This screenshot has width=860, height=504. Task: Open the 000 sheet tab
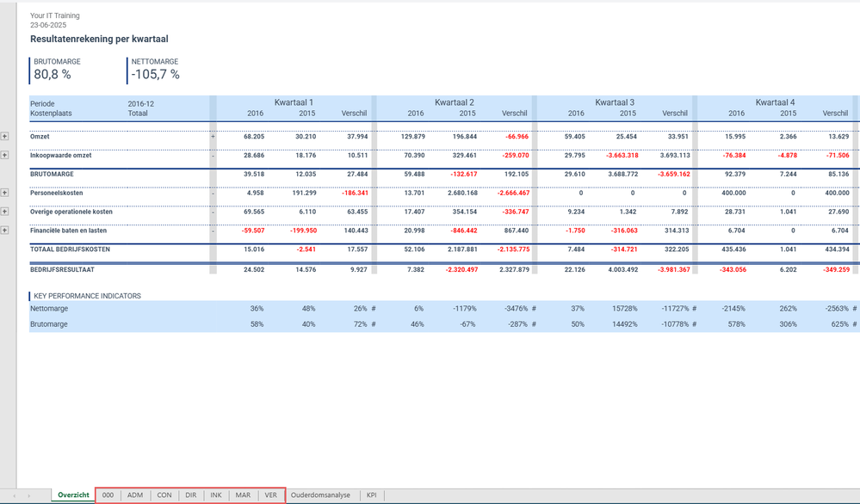108,495
